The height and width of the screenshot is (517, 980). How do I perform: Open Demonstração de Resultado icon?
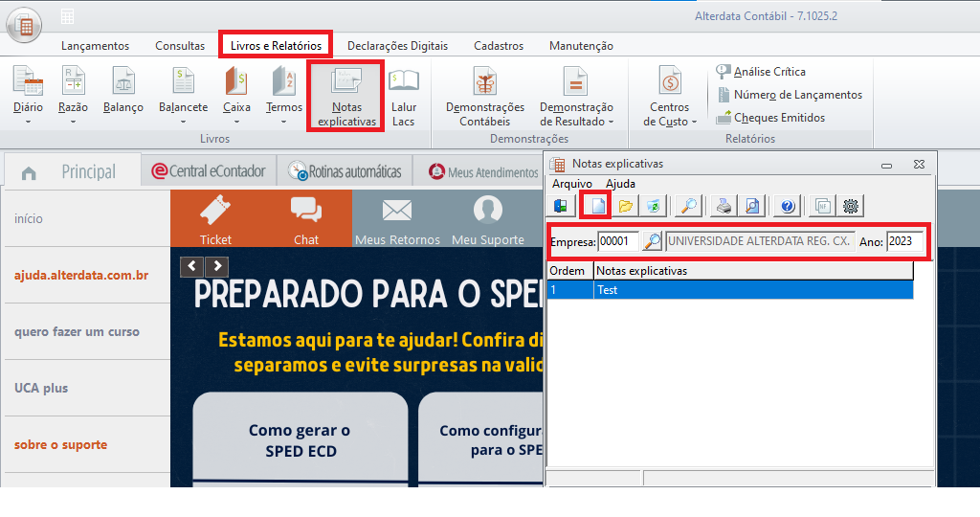tap(575, 81)
